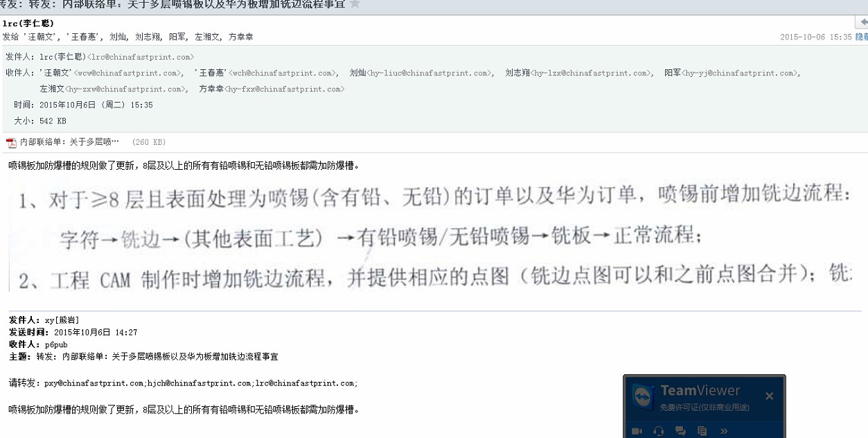The height and width of the screenshot is (438, 868).
Task: Click sender address lrc@chinafastprint.com
Action: pyautogui.click(x=141, y=57)
